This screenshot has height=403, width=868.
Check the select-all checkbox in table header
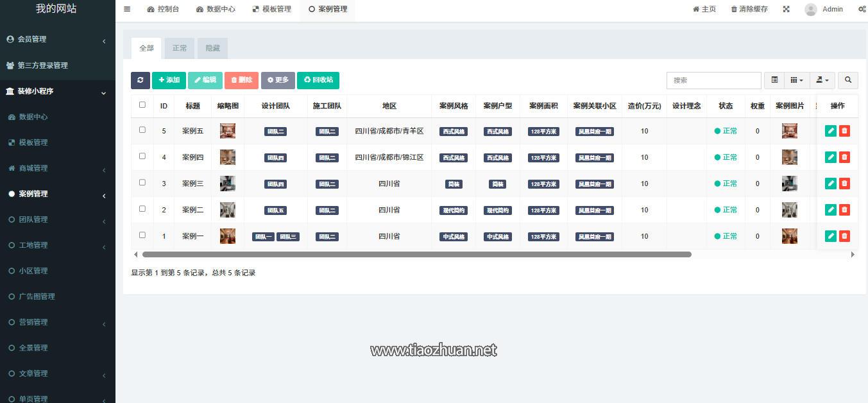[142, 105]
